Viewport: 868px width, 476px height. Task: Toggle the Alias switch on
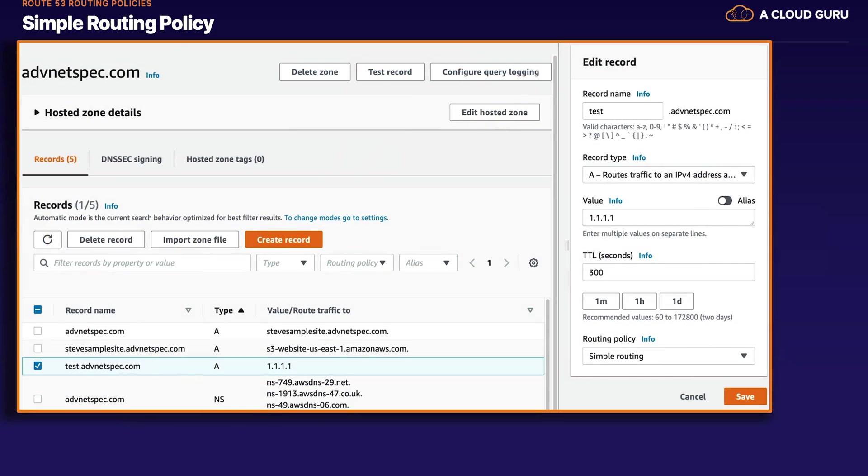click(x=725, y=200)
